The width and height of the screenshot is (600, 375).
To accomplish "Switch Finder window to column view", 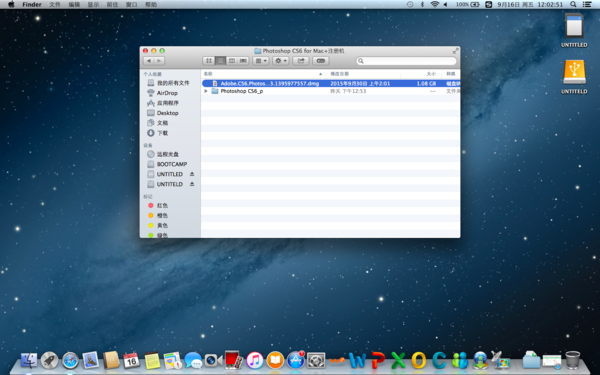I will 232,61.
